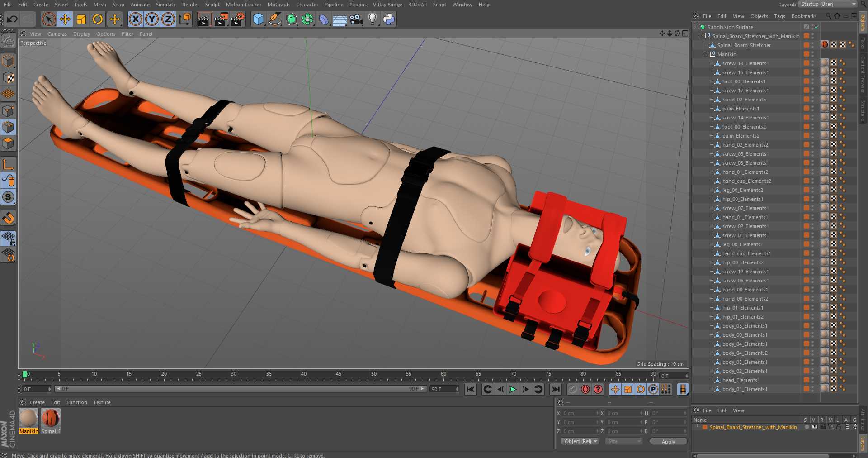This screenshot has height=458, width=868.
Task: Render the active view with clapperboard icon
Action: pyautogui.click(x=204, y=19)
